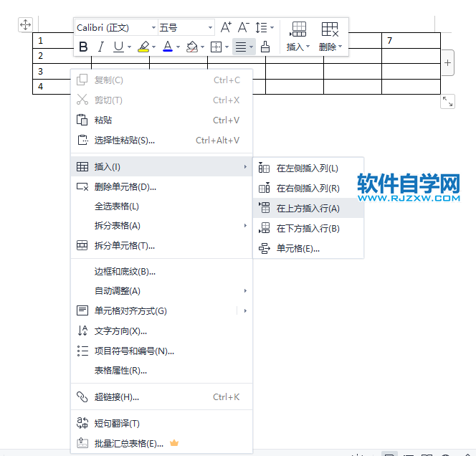This screenshot has width=476, height=456.
Task: Choose 粘贴 from context menu
Action: tap(161, 120)
